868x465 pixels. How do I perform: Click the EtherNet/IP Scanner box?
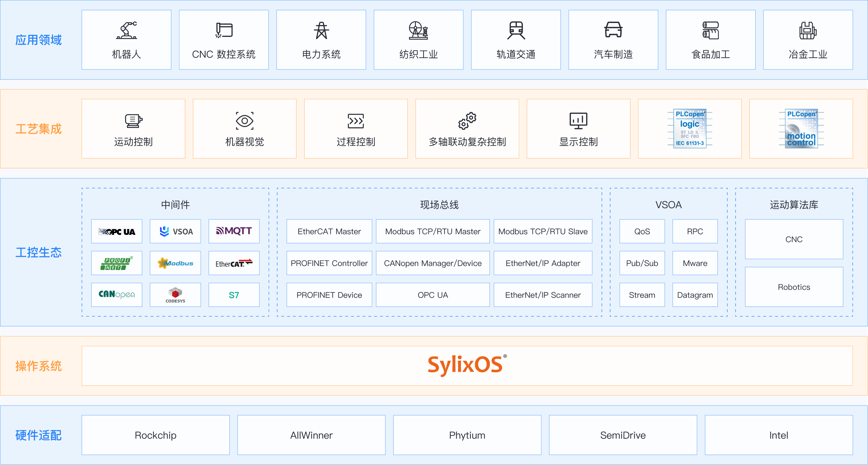[x=543, y=295]
